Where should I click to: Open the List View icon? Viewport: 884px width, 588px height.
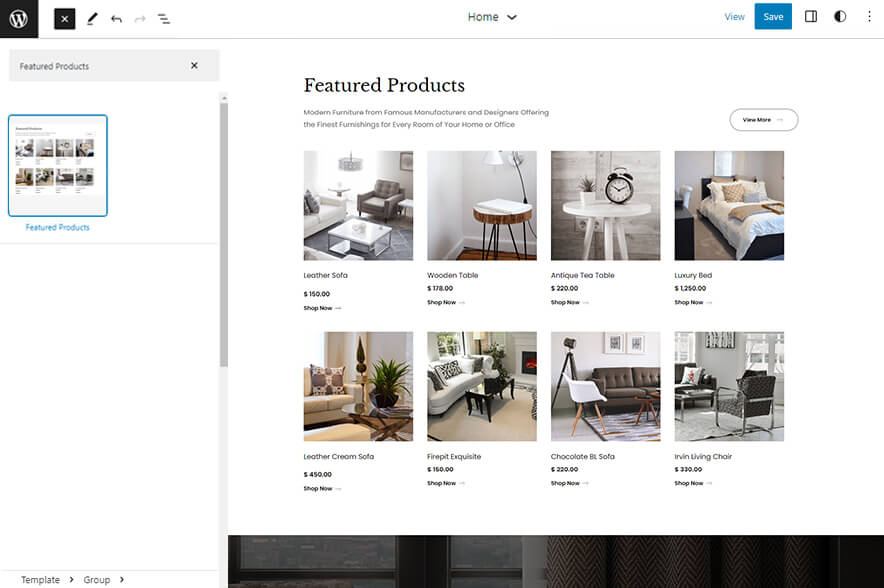(x=164, y=18)
